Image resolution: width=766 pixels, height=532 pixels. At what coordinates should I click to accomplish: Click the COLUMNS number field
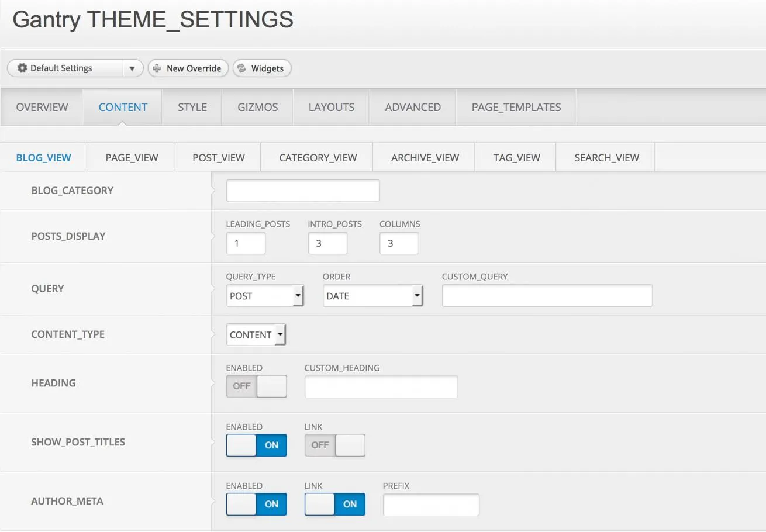pos(399,243)
